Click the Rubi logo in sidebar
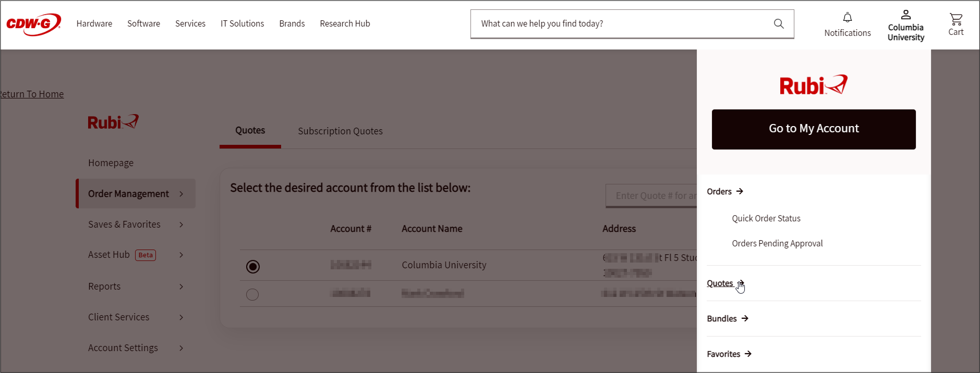This screenshot has width=980, height=373. 113,122
